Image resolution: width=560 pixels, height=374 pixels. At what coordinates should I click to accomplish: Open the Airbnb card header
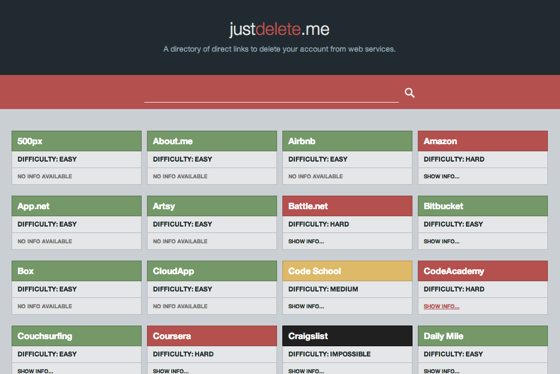tap(347, 141)
